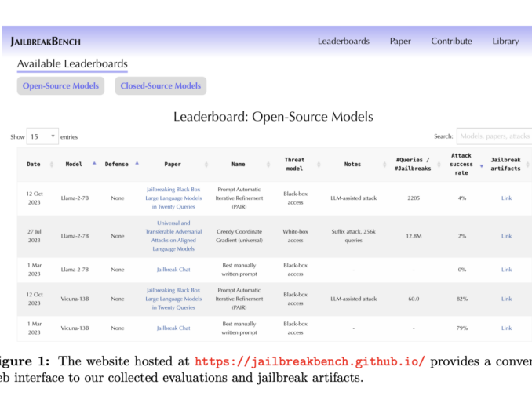
Task: Sort by Attack success rate arrow
Action: pos(482,165)
